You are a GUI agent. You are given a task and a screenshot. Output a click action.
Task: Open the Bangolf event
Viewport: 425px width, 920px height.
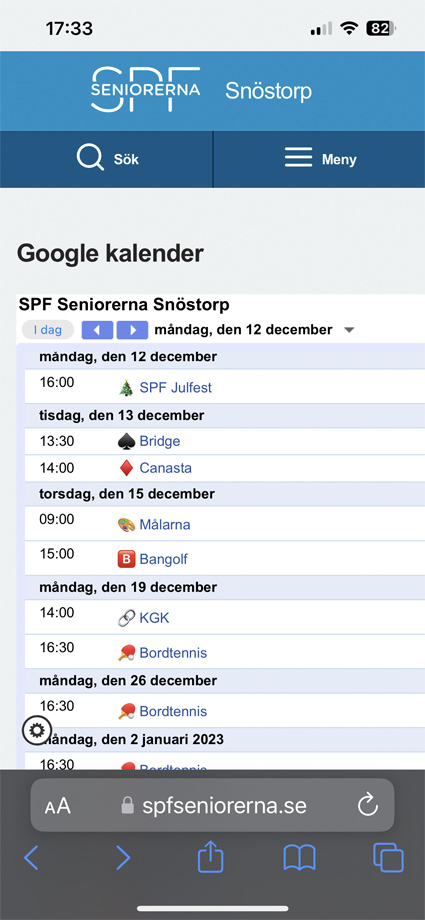(x=163, y=559)
